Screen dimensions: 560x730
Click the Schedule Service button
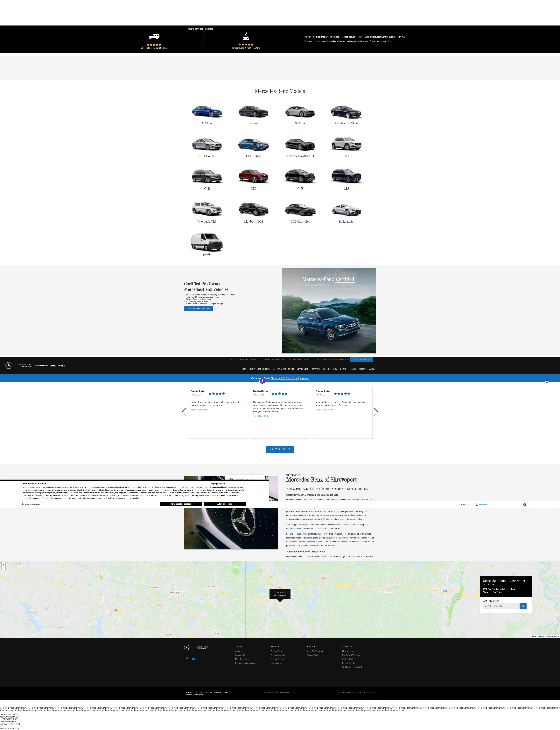click(361, 359)
